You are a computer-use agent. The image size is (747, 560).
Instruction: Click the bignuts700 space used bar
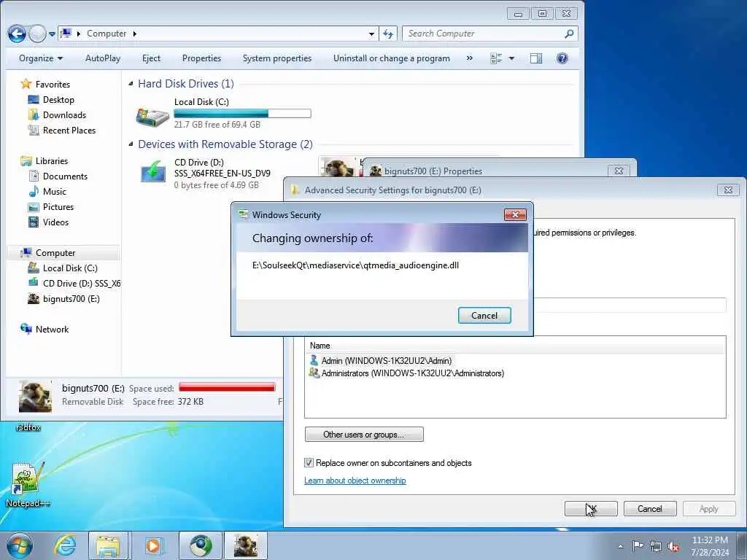pyautogui.click(x=227, y=387)
